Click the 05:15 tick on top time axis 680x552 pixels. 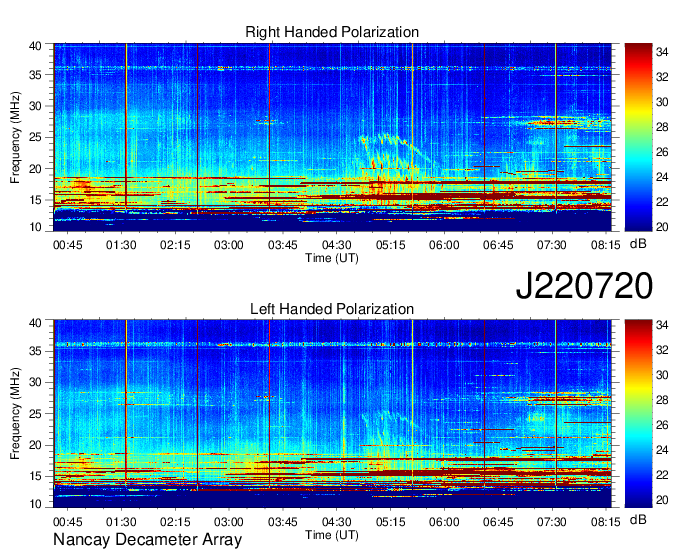[x=390, y=245]
